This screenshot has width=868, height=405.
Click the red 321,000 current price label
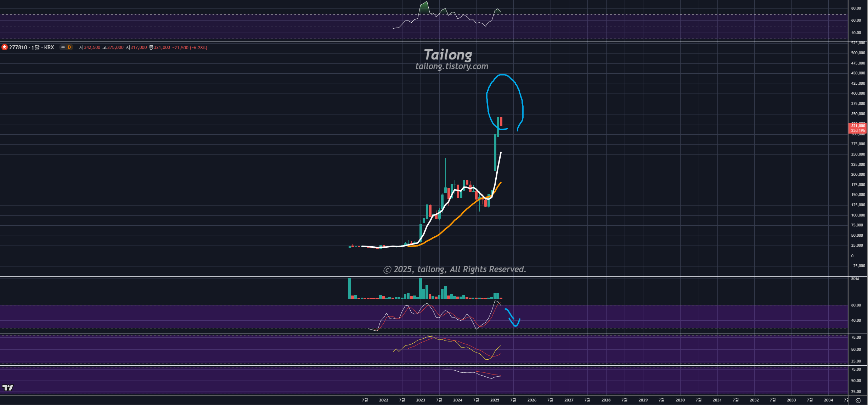click(857, 126)
